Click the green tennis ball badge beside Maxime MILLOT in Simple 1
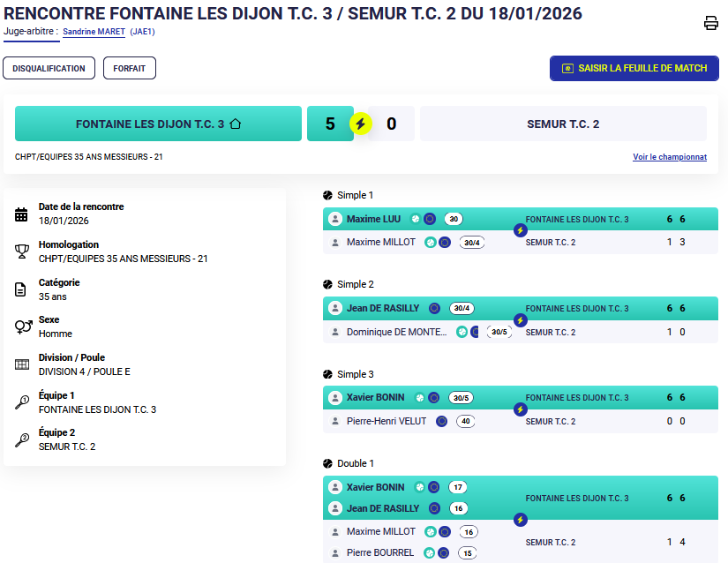 431,243
